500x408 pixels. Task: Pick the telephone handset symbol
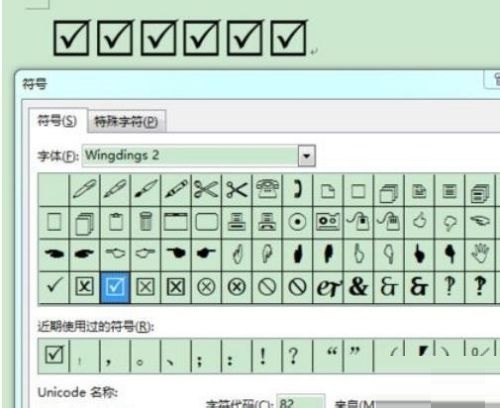coord(297,190)
